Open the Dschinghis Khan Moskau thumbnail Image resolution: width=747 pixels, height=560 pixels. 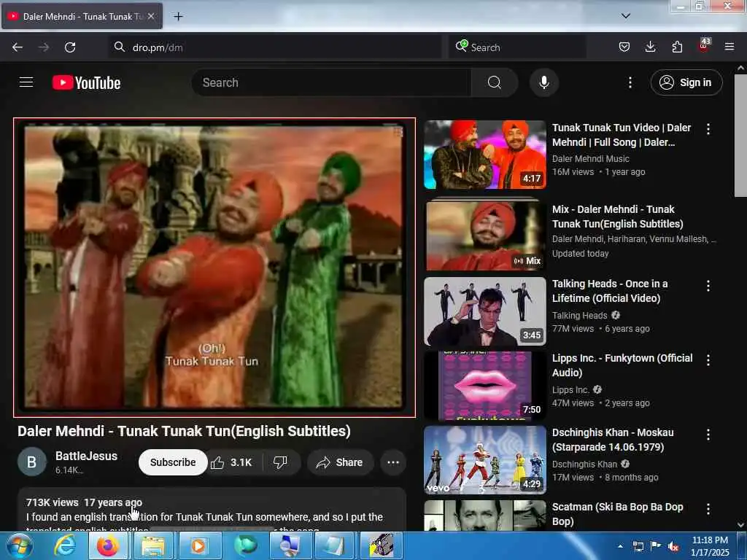click(x=485, y=460)
